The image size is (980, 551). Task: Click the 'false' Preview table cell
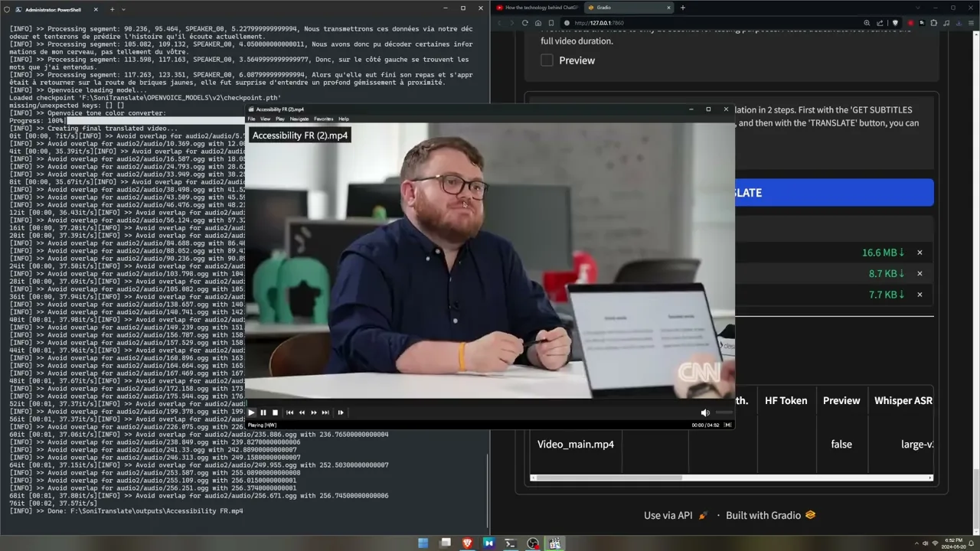click(841, 444)
